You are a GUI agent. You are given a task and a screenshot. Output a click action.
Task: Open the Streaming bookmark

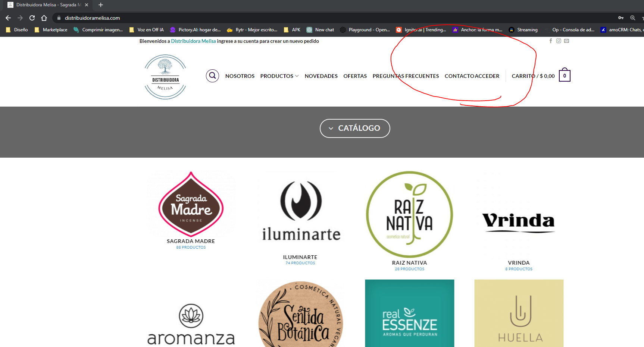point(523,30)
